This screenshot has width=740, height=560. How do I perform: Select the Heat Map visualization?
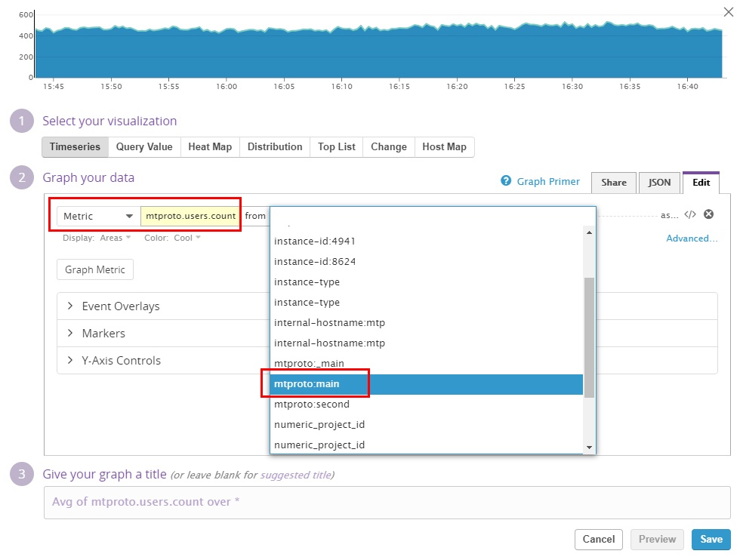pos(210,146)
